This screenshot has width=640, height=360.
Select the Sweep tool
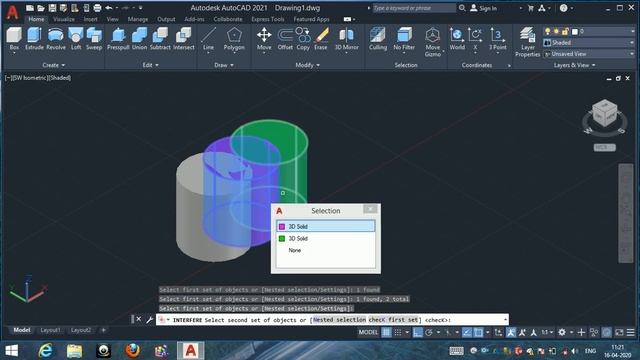[94, 38]
